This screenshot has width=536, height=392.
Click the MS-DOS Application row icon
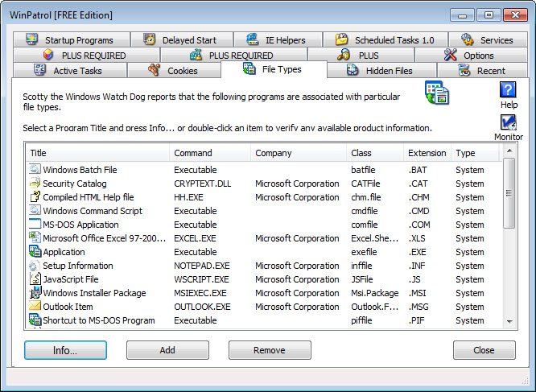35,224
